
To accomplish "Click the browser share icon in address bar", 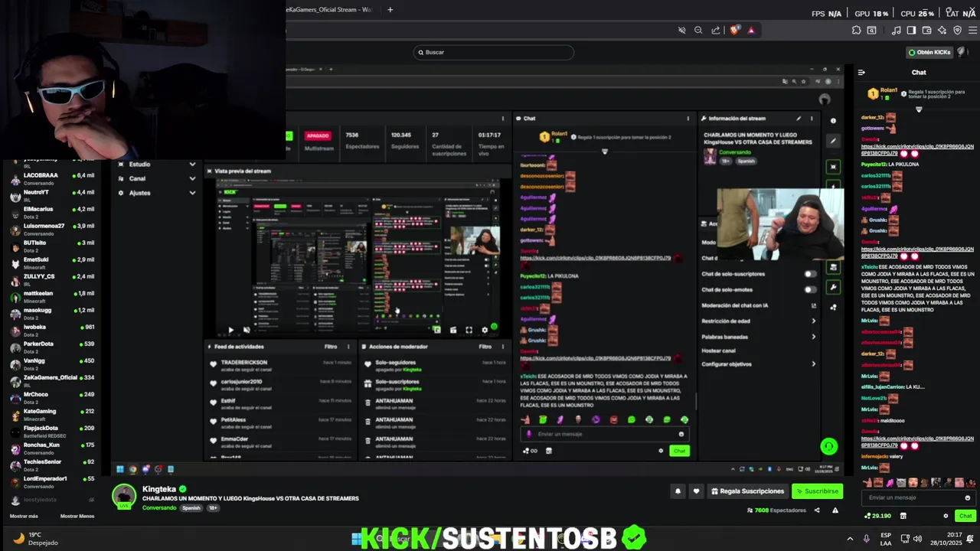I will click(715, 31).
